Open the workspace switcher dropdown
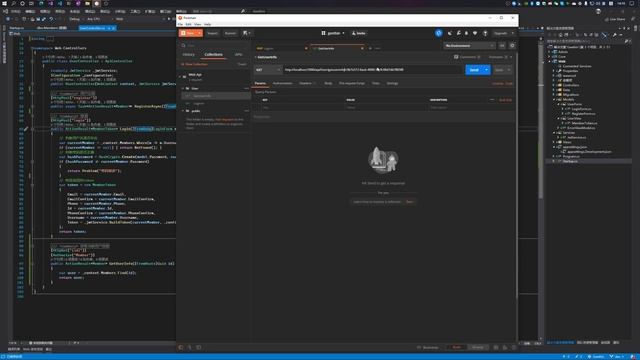The height and width of the screenshot is (360, 640). tap(333, 33)
